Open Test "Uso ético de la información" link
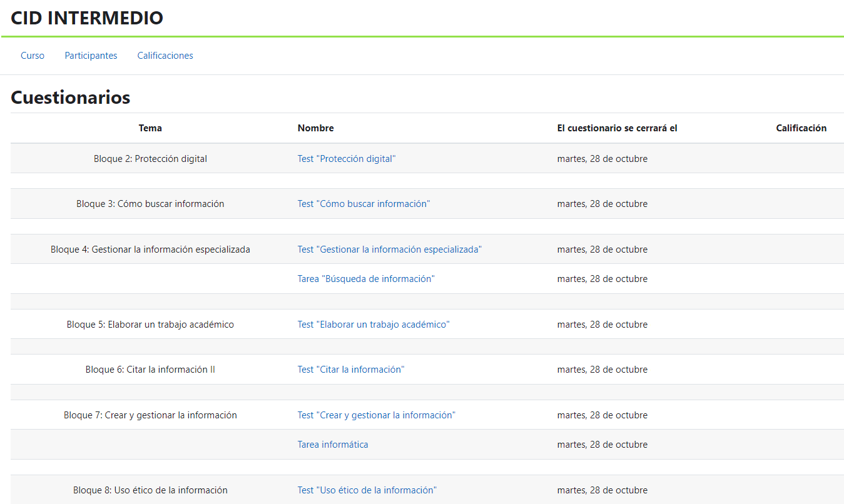 coord(367,490)
